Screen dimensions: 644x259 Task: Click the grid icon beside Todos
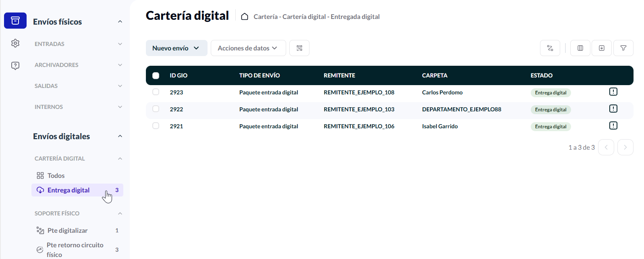coord(40,175)
